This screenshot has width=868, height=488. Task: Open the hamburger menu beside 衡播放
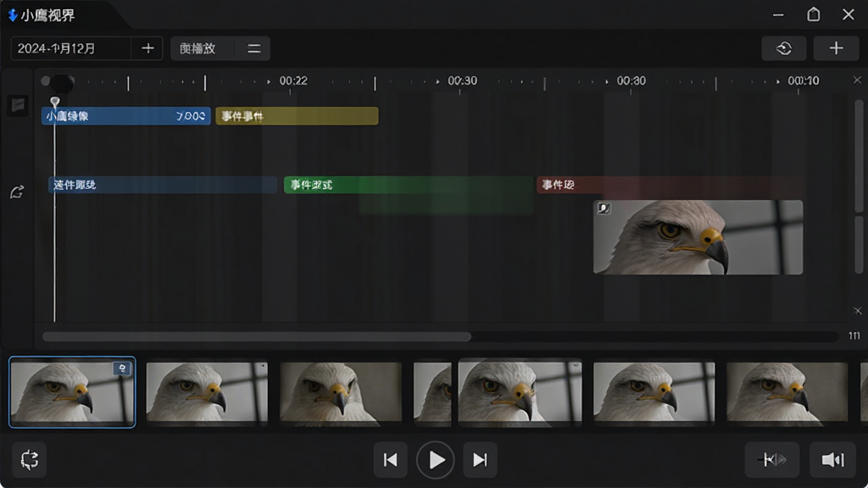click(254, 48)
